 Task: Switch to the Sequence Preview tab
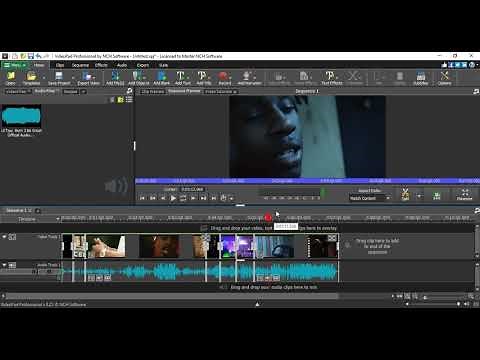(184, 91)
